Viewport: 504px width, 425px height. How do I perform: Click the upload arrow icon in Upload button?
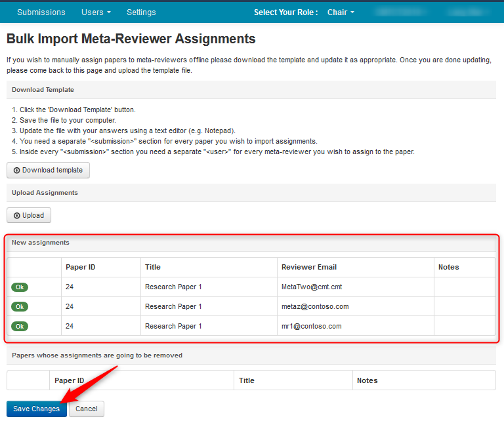[16, 216]
